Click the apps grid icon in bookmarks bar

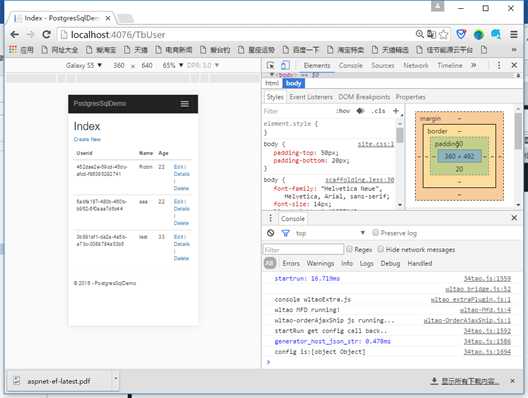[x=13, y=50]
